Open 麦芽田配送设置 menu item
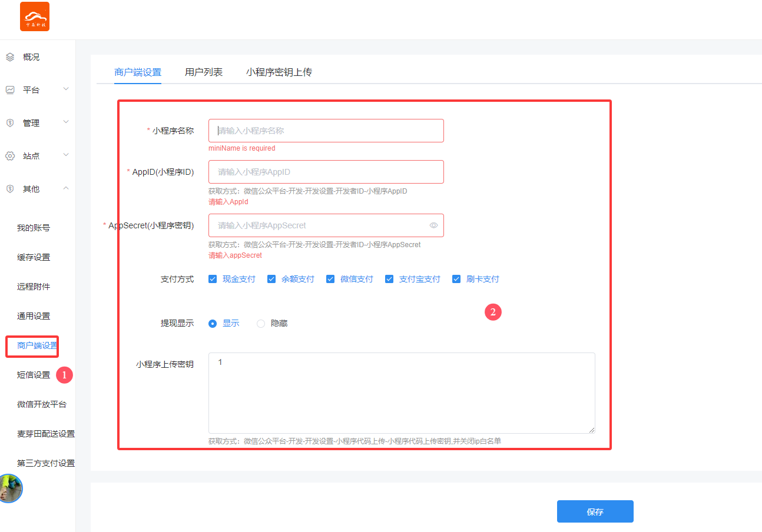The image size is (762, 532). [46, 434]
